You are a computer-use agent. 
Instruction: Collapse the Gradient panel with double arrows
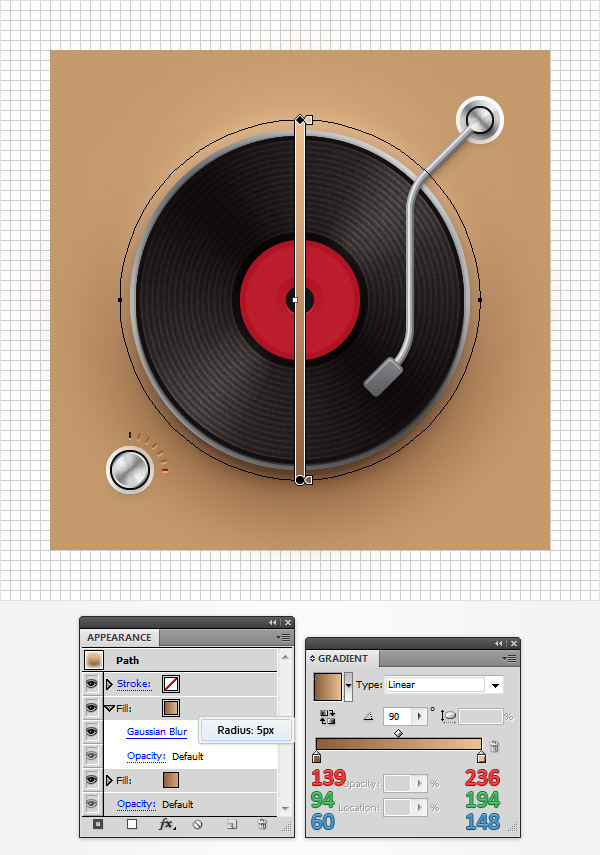[x=499, y=643]
